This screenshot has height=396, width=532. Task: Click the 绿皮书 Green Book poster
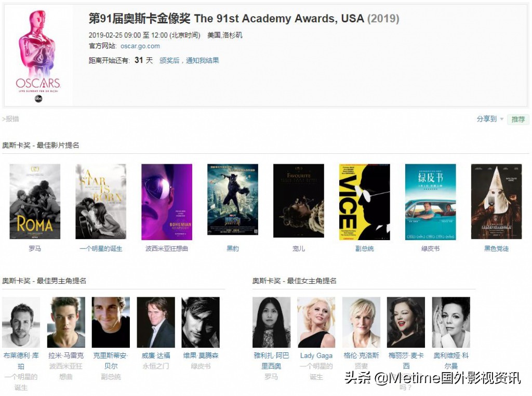point(431,202)
